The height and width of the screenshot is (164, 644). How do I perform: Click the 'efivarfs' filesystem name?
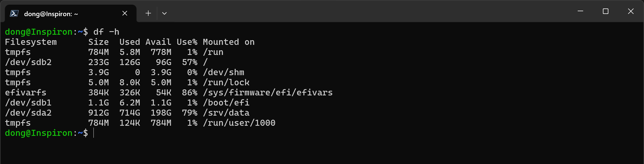26,93
